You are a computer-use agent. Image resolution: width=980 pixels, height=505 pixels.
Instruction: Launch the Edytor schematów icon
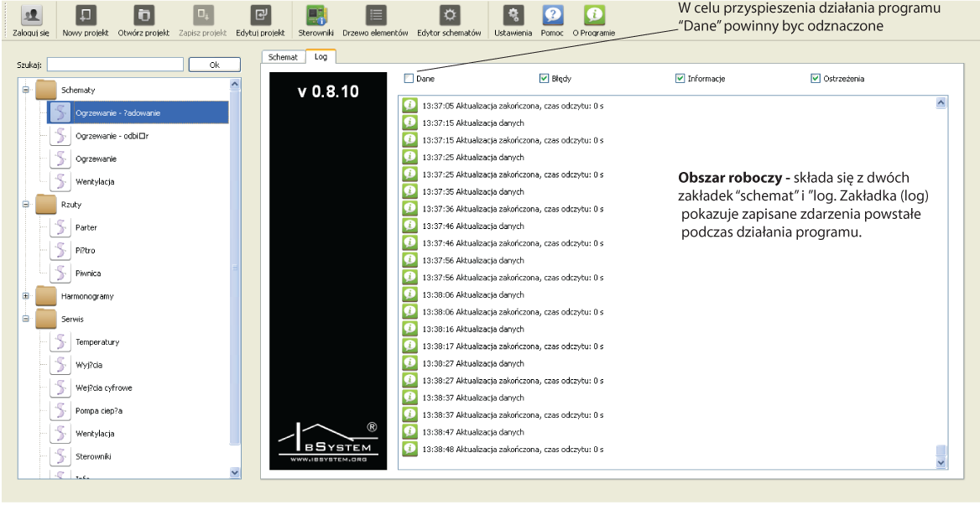[x=449, y=15]
